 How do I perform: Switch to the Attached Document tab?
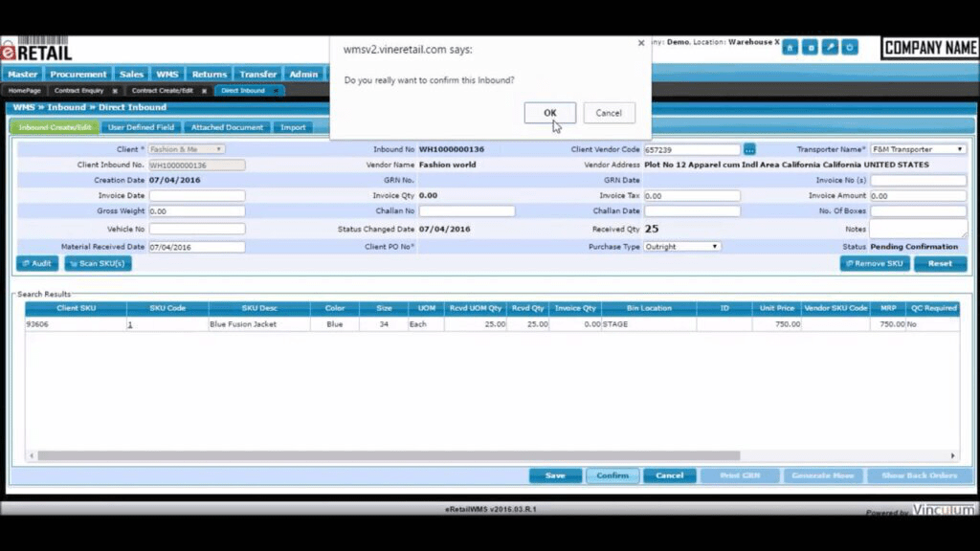click(x=227, y=126)
